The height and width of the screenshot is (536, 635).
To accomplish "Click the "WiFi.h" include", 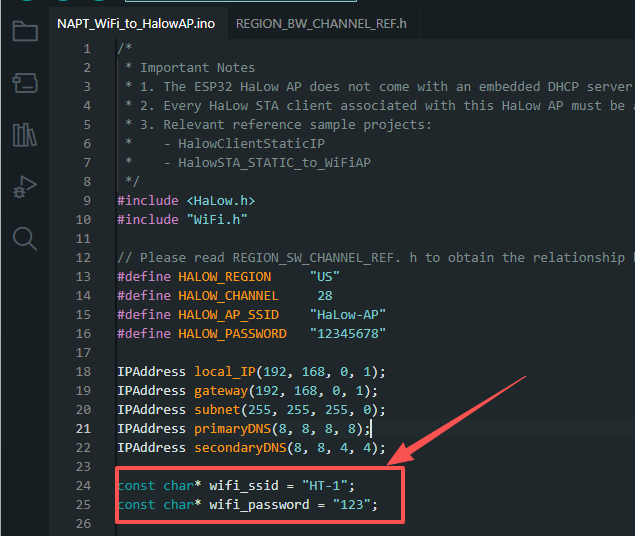I will tap(217, 219).
